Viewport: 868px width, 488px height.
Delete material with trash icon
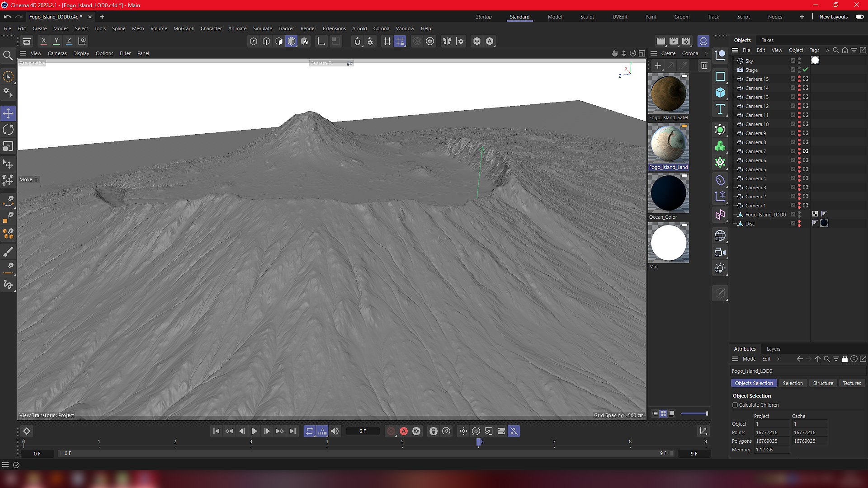click(x=704, y=66)
